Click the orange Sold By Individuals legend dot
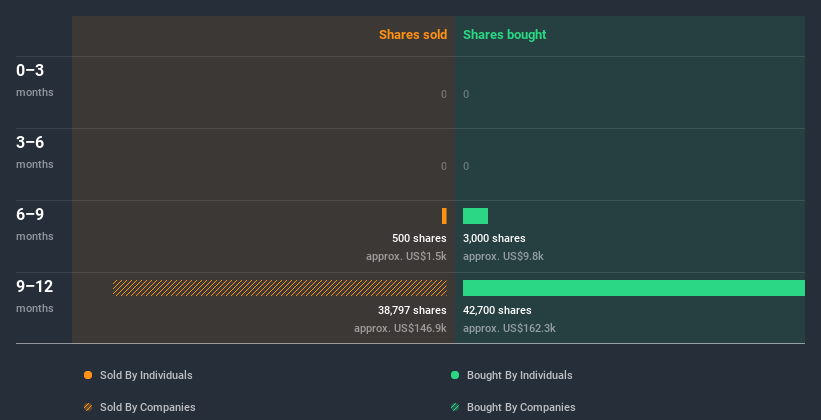The height and width of the screenshot is (420, 821). click(x=88, y=375)
